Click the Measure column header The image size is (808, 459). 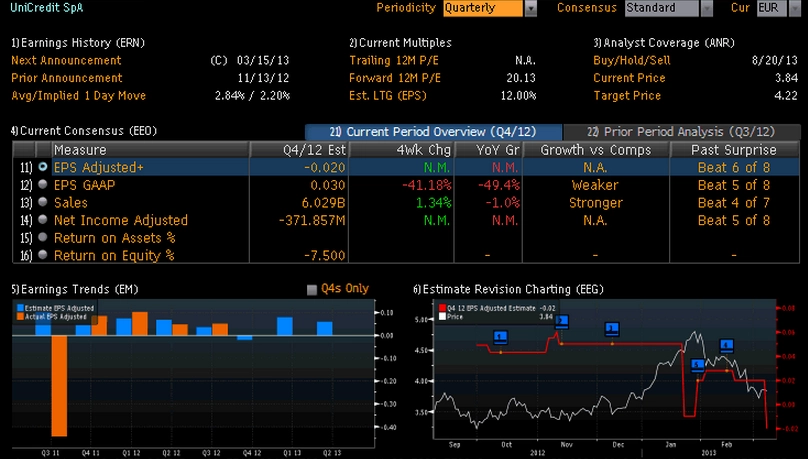150,150
